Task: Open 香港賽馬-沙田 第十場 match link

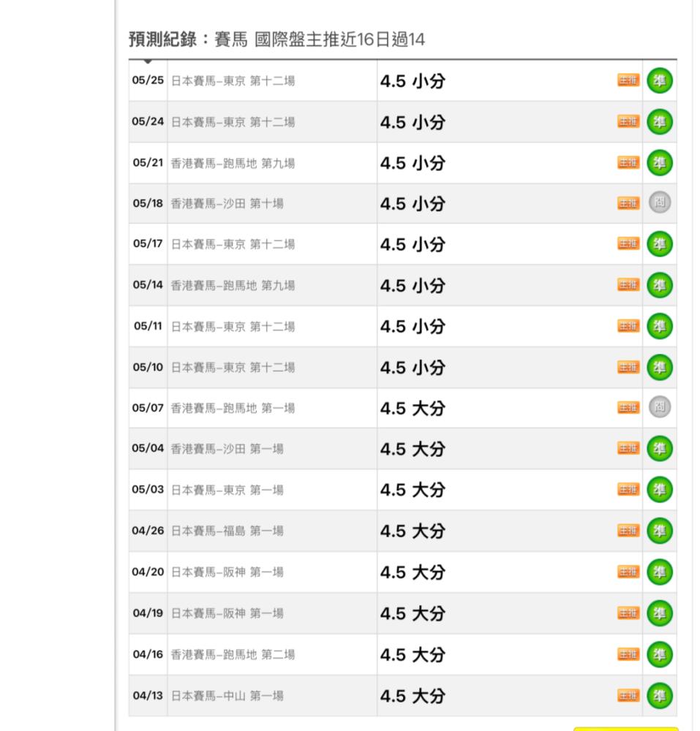Action: [x=227, y=203]
